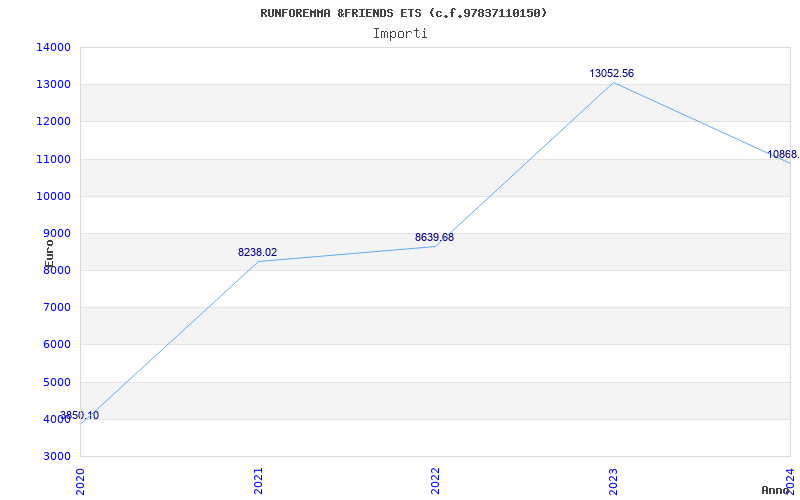Click the 12000 y-axis label
The image size is (800, 500).
coord(53,122)
